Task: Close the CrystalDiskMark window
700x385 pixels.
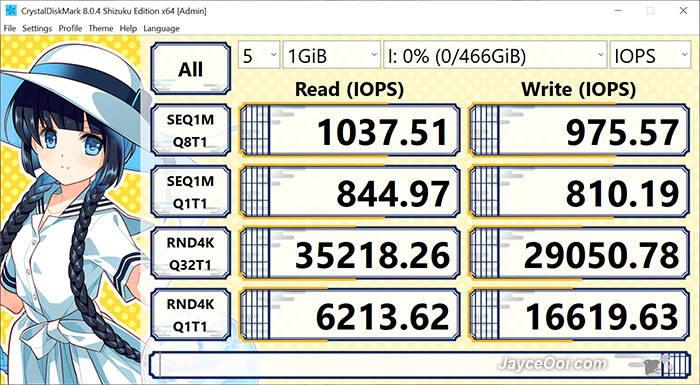Action: [x=683, y=10]
